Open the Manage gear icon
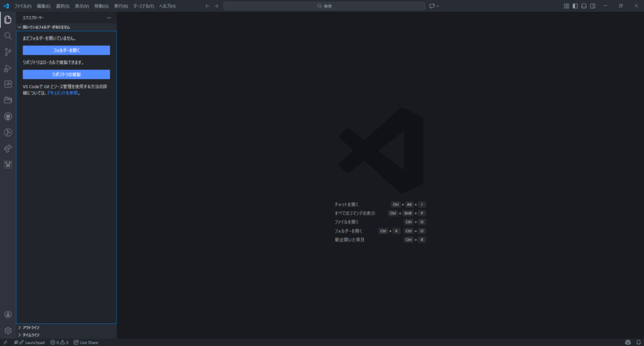Viewport: 644px width, 346px height. click(8, 330)
